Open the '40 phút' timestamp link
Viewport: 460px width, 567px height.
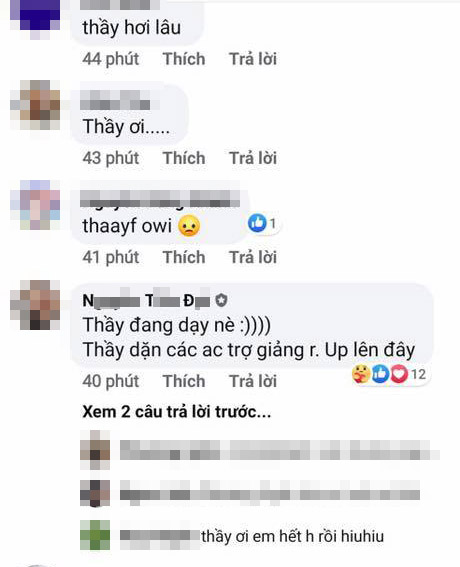111,381
